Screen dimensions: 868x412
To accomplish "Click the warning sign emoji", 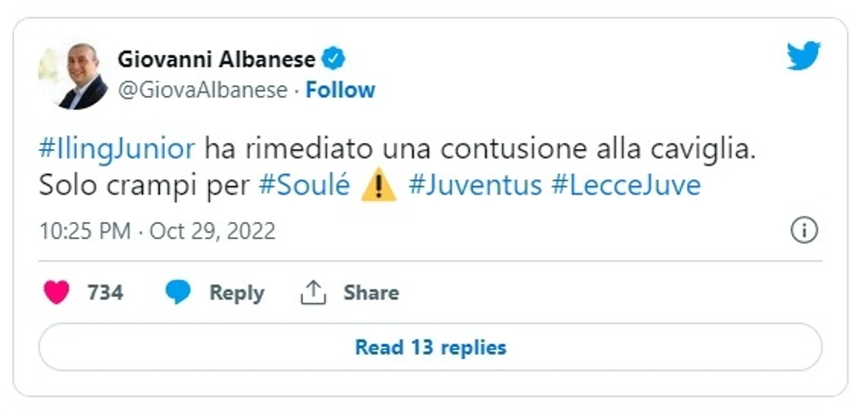I will 379,185.
